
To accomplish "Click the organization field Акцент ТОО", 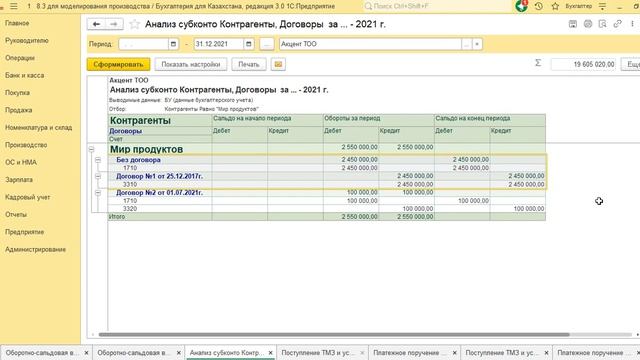I will tap(371, 44).
